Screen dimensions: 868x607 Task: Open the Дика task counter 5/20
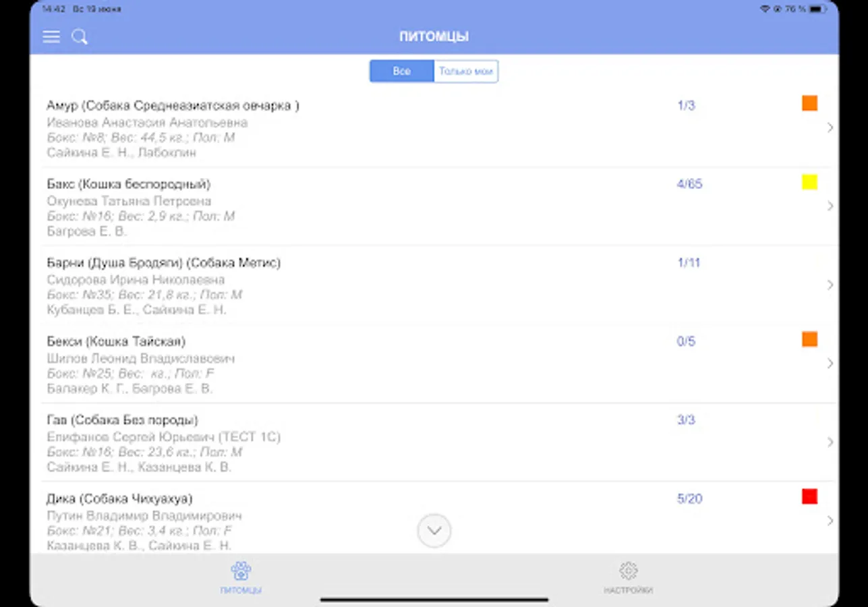click(x=689, y=499)
